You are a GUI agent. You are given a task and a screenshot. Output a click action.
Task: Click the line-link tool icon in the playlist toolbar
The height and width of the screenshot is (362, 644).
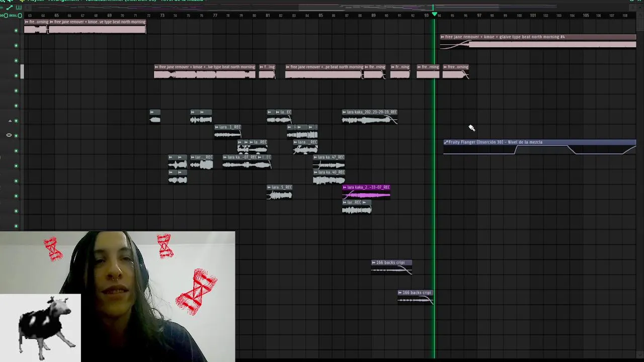coord(10,8)
